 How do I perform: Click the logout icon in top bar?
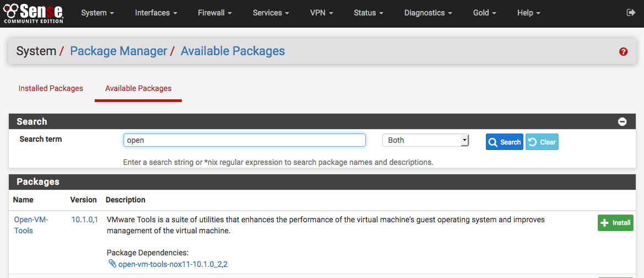[631, 13]
